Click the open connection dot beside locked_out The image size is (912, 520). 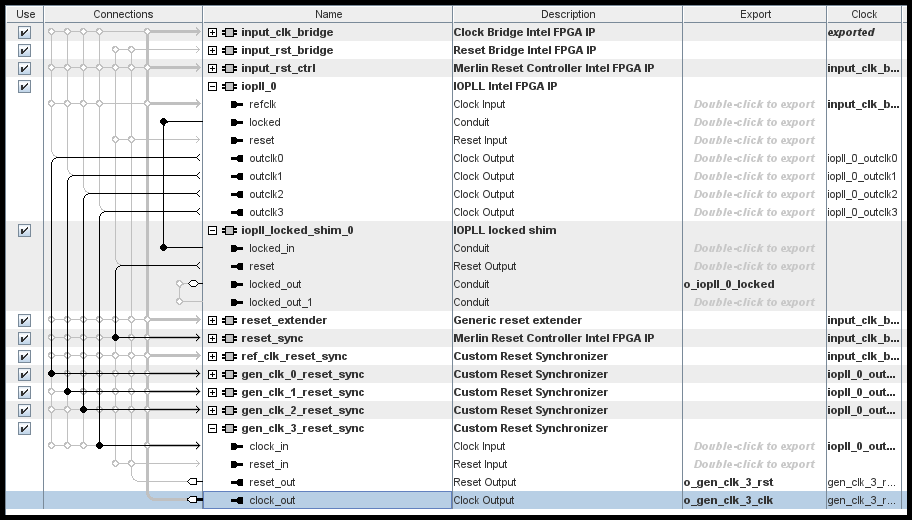click(x=194, y=284)
